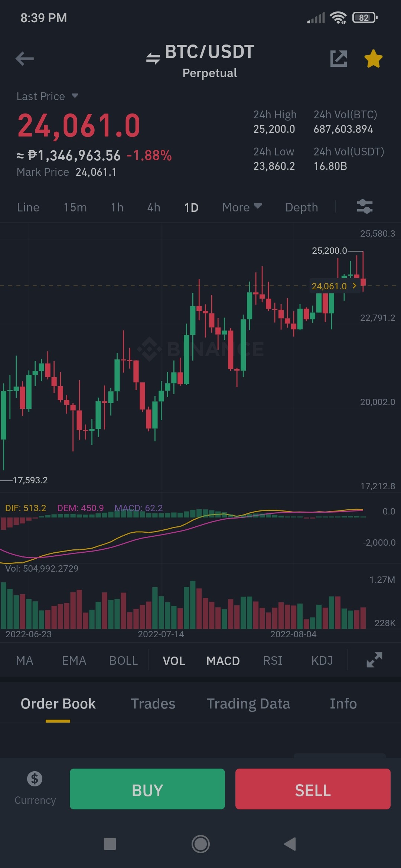Switch to the Trades tab
401x868 pixels.
153,704
